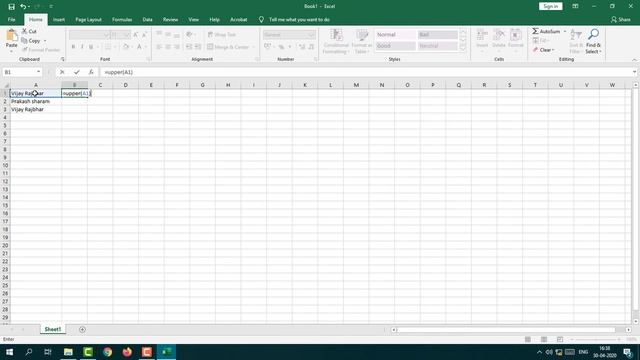Open File Explorer from the taskbar
This screenshot has width=640, height=360.
tap(68, 352)
